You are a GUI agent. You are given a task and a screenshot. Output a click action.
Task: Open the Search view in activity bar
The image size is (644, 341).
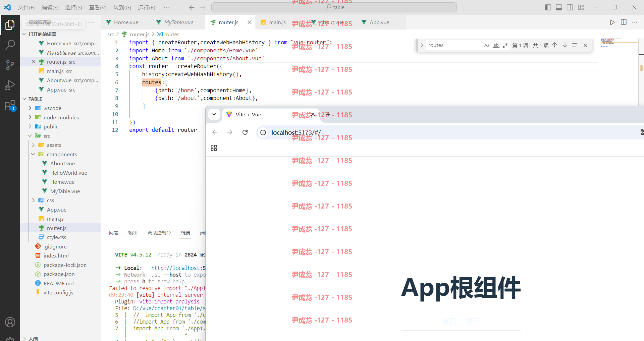(x=10, y=45)
